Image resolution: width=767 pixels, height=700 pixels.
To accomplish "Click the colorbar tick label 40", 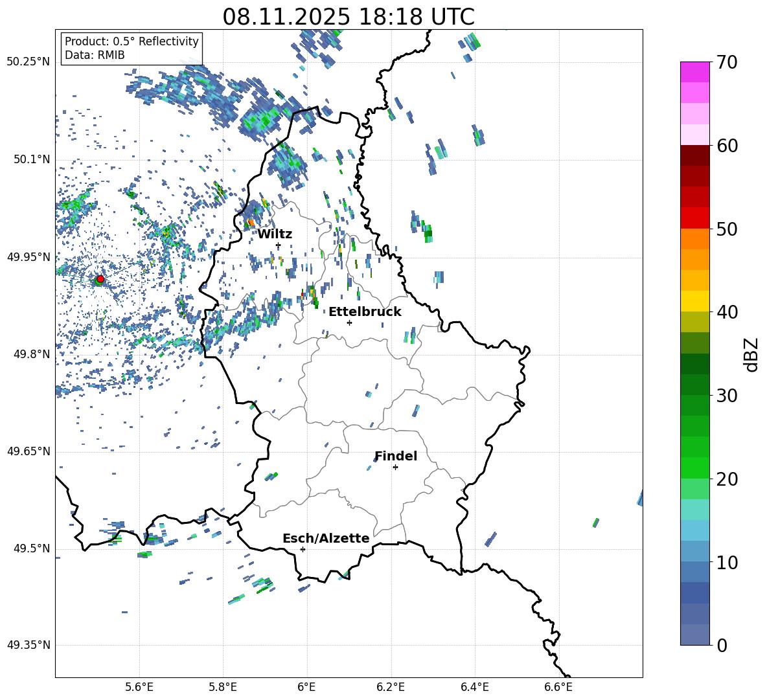I will click(727, 312).
